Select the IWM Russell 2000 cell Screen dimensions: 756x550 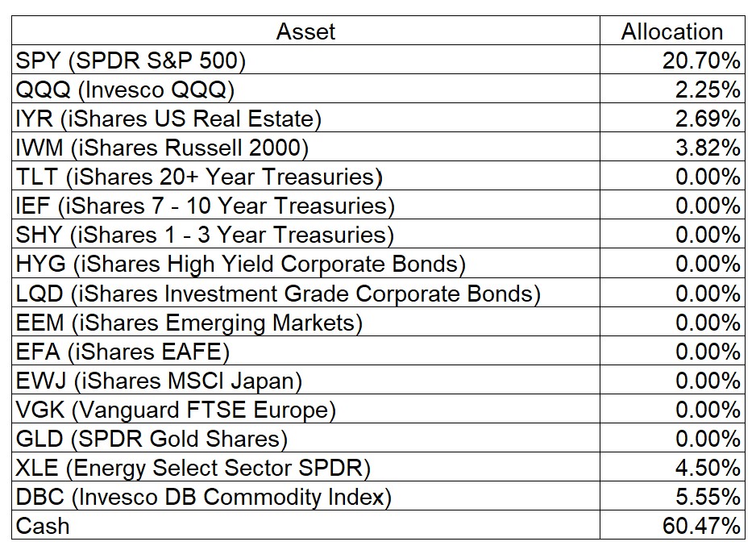pos(162,148)
